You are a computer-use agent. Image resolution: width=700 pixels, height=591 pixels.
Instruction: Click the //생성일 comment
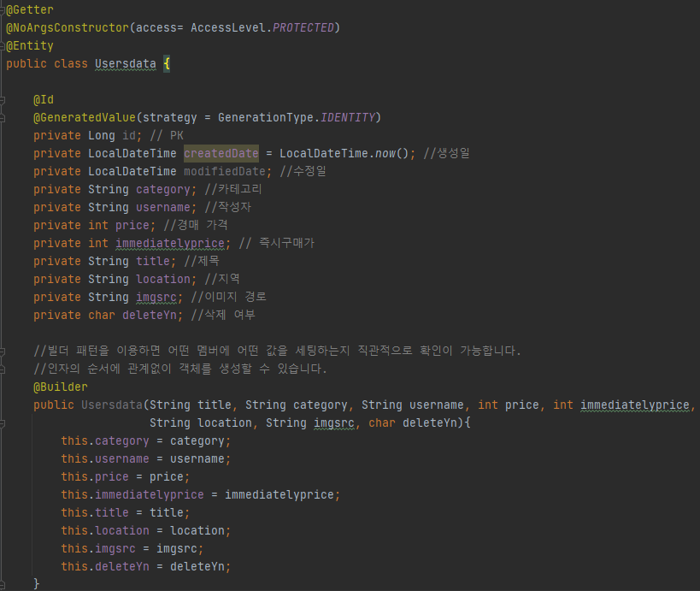tap(446, 153)
